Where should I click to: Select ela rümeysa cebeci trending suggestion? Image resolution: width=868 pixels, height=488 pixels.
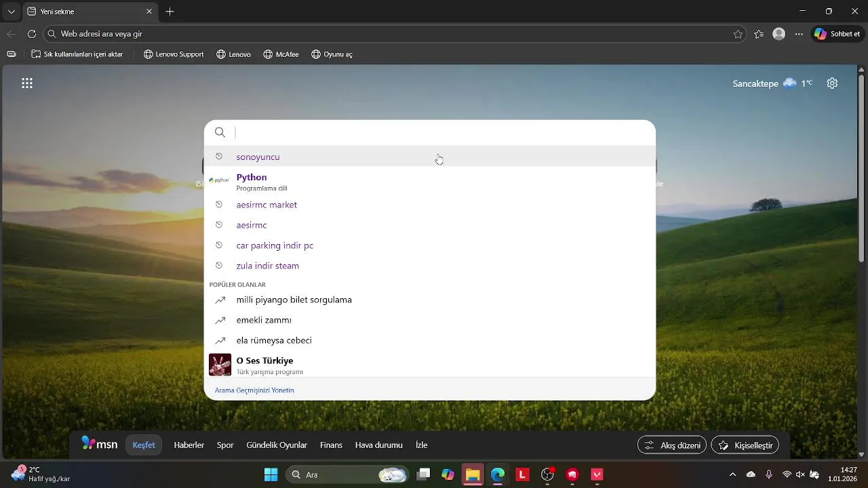pos(430,340)
